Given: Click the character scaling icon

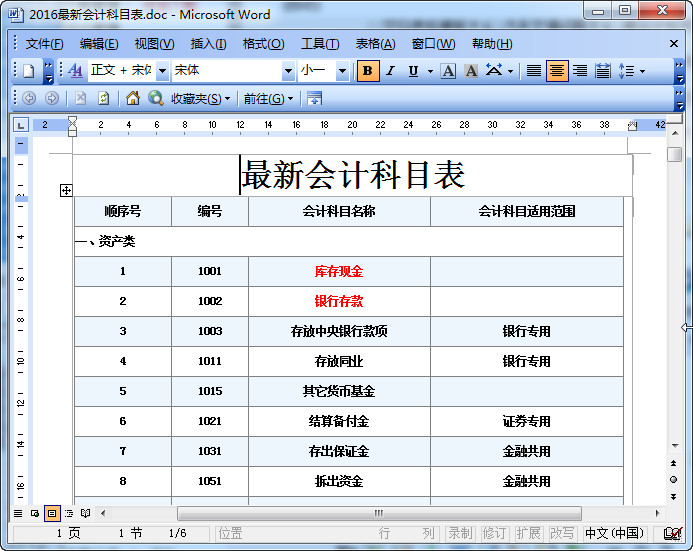Looking at the screenshot, I should pos(494,71).
